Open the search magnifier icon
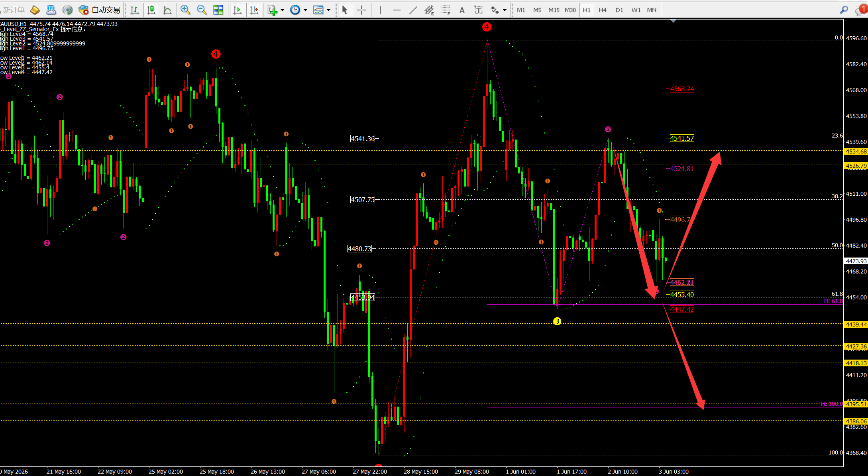Screen dimensions: 868x476 pyautogui.click(x=844, y=10)
